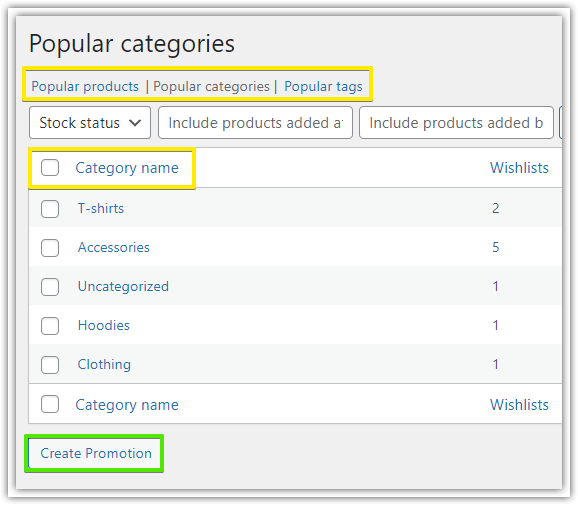Screen dimensions: 578x505
Task: Select the Popular categories tab
Action: pos(211,87)
